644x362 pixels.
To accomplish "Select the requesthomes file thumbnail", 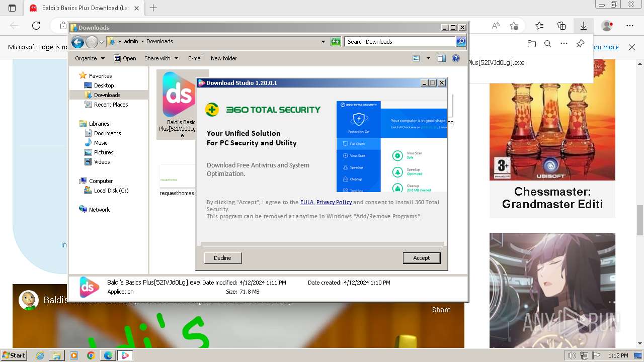I will (x=177, y=176).
